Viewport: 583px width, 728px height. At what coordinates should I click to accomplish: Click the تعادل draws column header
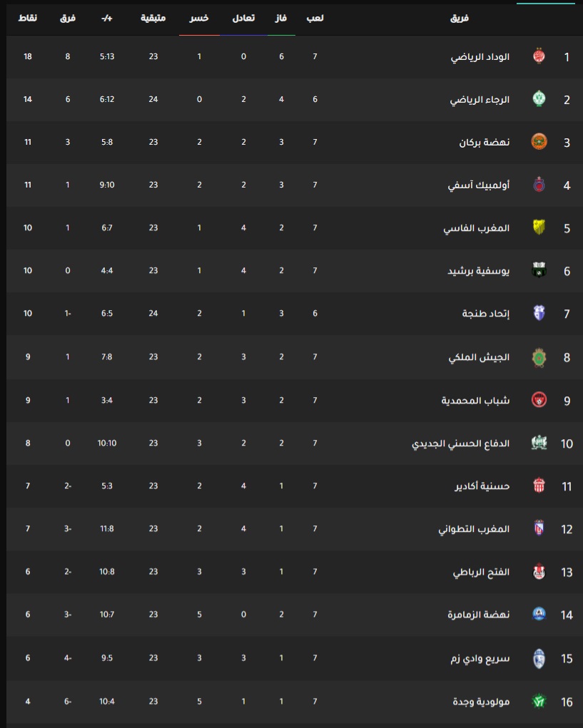click(243, 18)
